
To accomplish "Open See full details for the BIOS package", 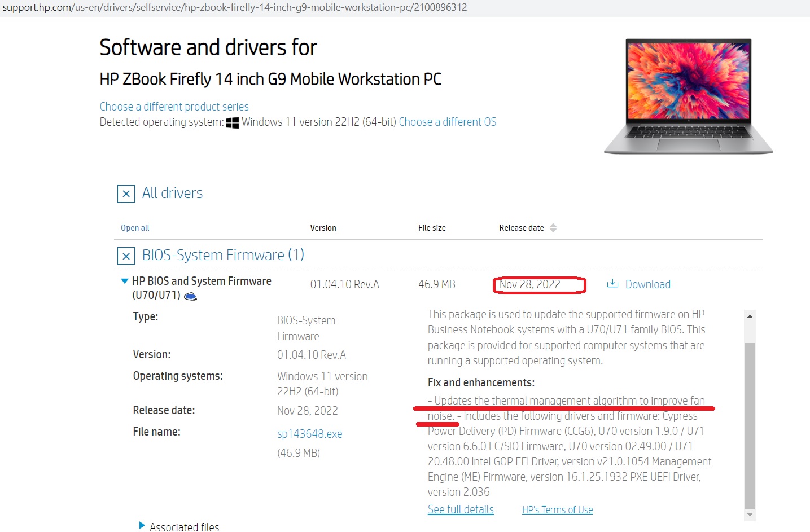I will [x=461, y=509].
